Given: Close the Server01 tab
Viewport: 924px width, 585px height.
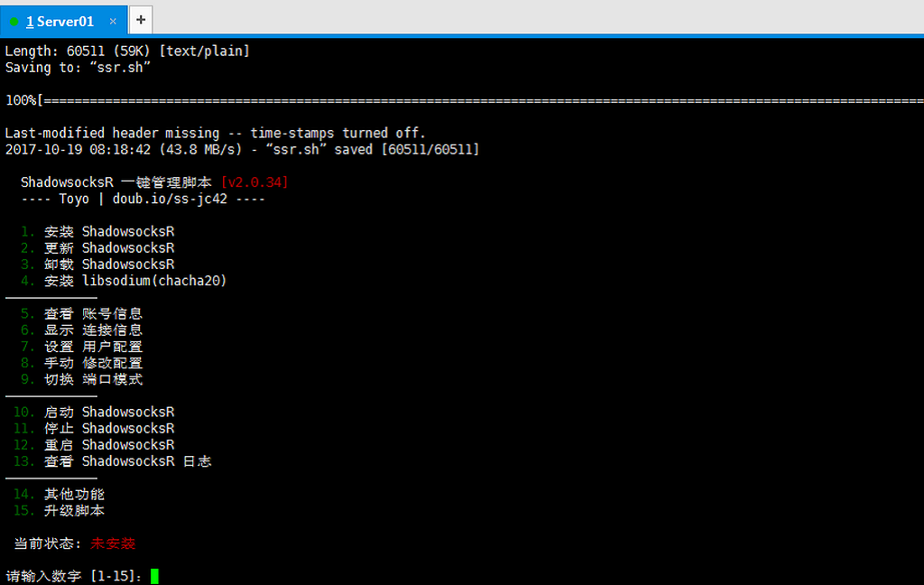Looking at the screenshot, I should tap(113, 22).
